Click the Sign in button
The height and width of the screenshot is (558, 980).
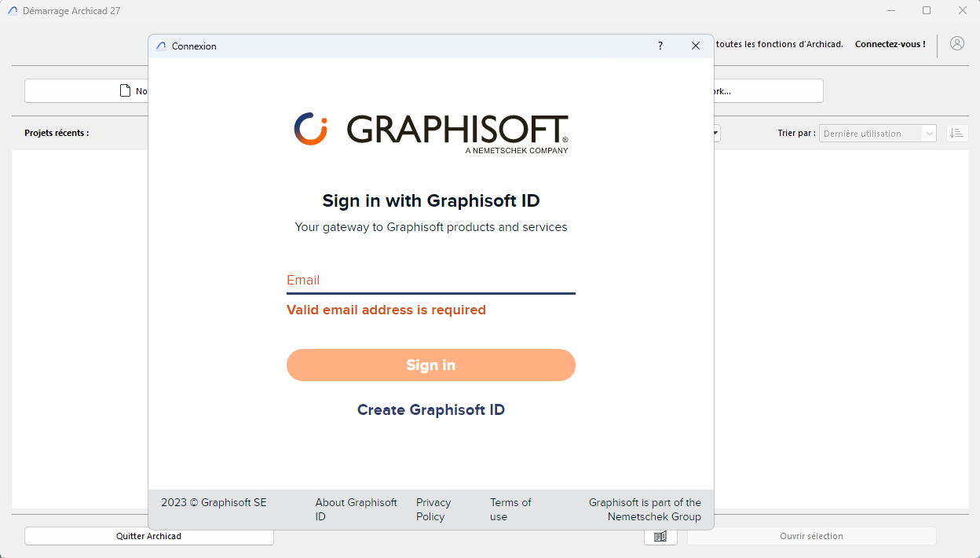pyautogui.click(x=431, y=365)
